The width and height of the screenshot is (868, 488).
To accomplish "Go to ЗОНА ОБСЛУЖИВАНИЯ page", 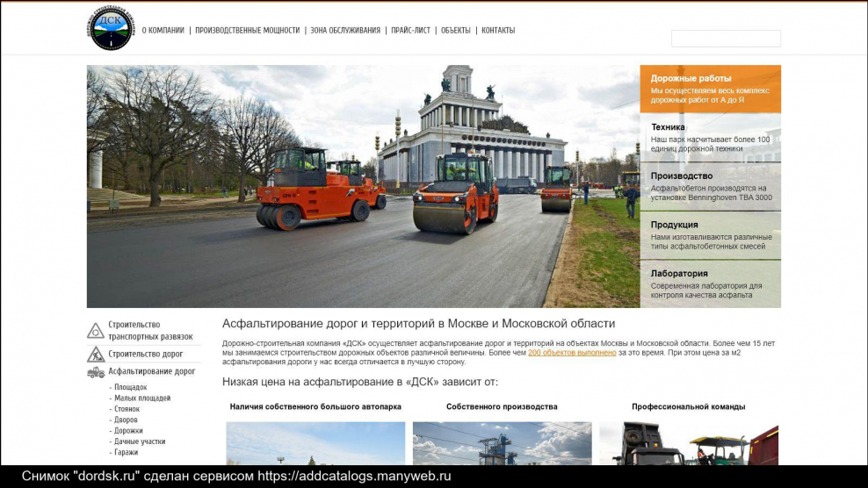I will [345, 31].
